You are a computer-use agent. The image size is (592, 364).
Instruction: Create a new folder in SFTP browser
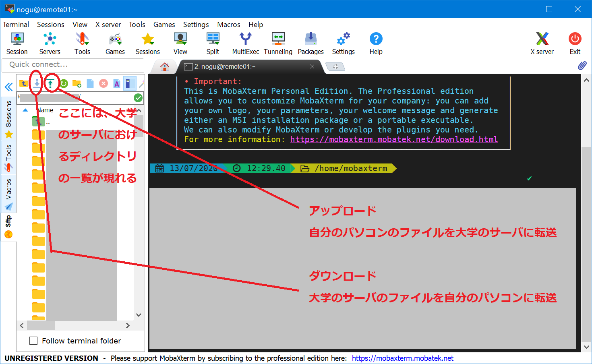tap(77, 83)
